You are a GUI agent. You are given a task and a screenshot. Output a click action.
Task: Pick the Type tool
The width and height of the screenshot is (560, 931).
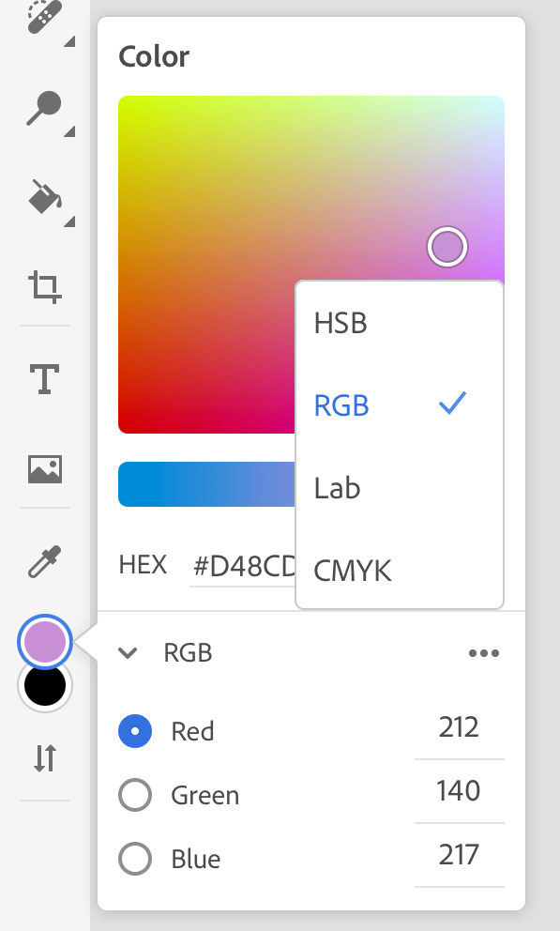(44, 380)
